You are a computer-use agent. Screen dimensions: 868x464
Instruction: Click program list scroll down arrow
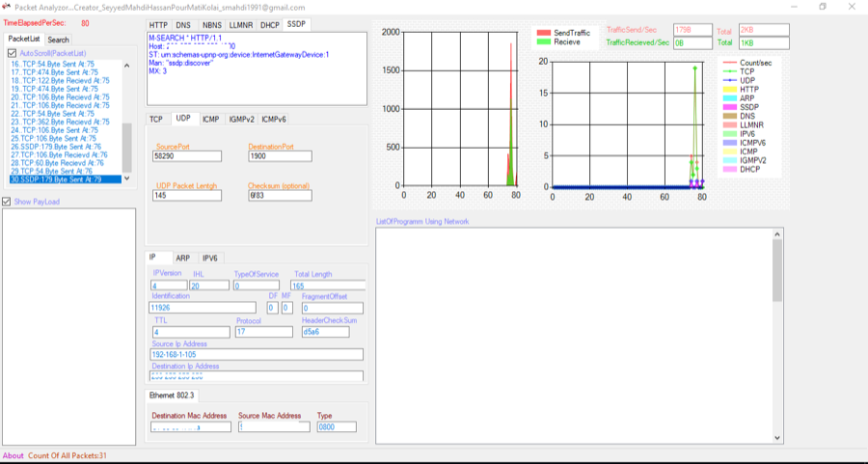click(x=777, y=438)
